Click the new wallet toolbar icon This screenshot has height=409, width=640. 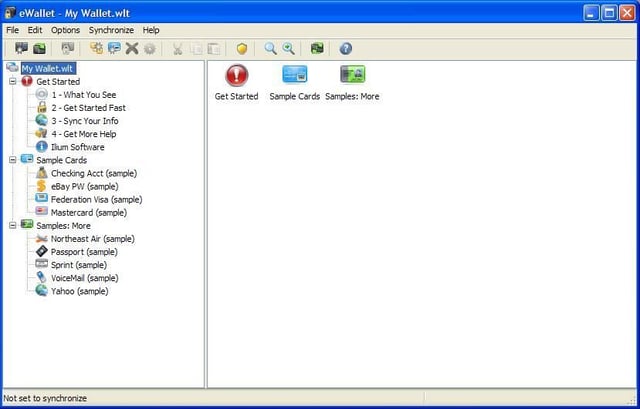click(x=21, y=49)
